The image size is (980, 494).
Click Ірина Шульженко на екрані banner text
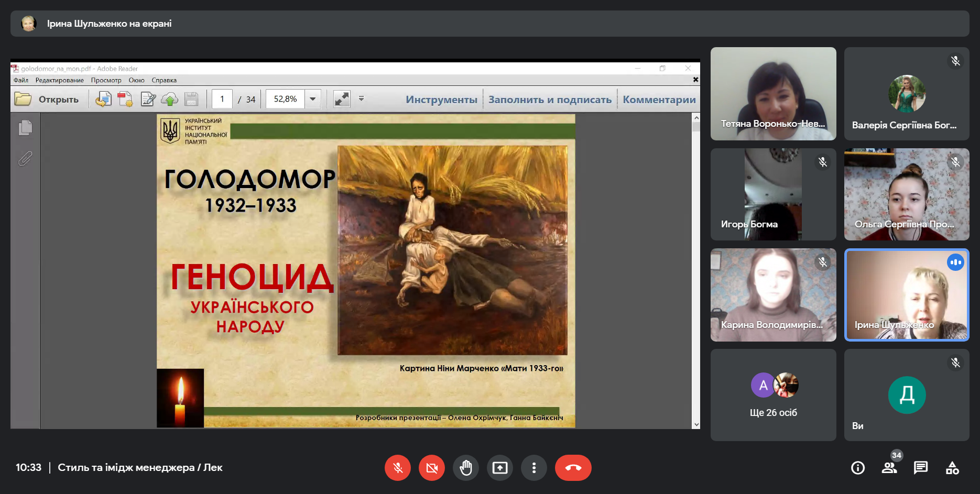tap(109, 24)
